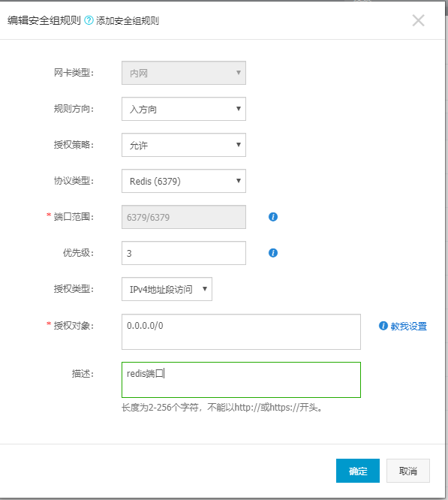This screenshot has height=500, width=448.
Task: Expand the 授权策略 dropdown set to 允许
Action: (x=184, y=145)
